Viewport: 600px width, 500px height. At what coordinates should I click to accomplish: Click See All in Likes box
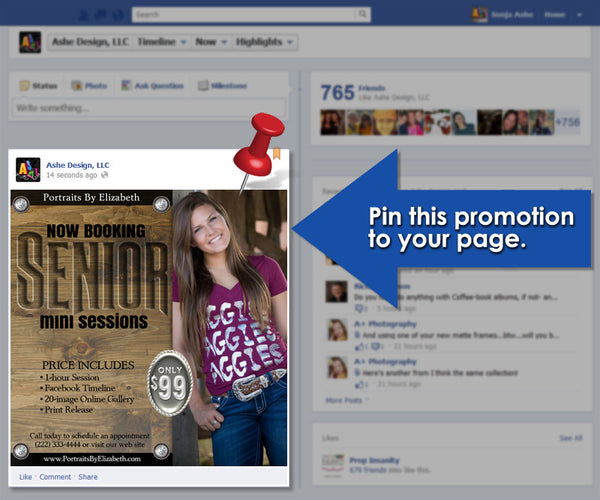(x=571, y=438)
